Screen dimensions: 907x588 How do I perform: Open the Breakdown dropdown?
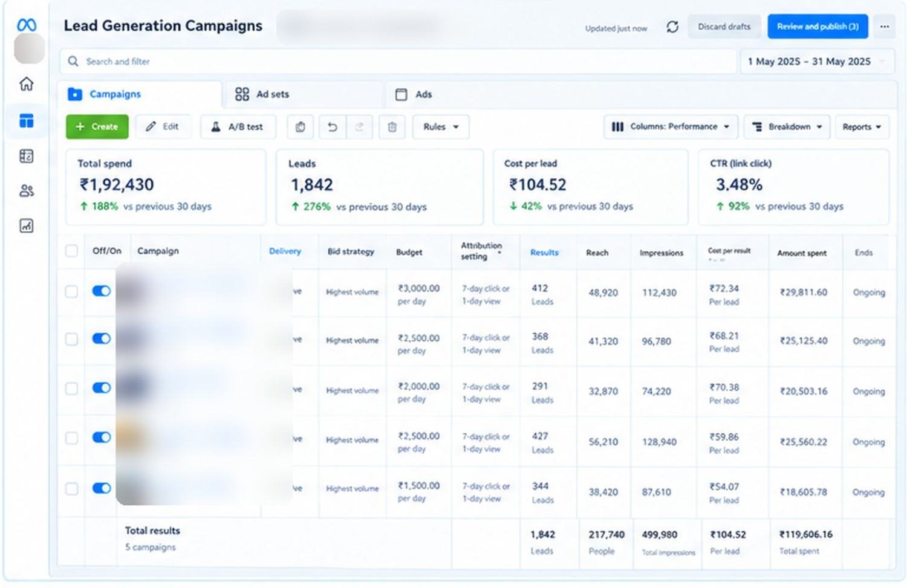click(x=787, y=127)
